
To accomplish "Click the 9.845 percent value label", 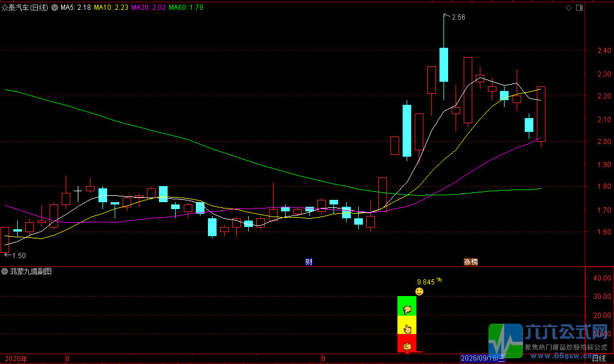I will point(426,282).
